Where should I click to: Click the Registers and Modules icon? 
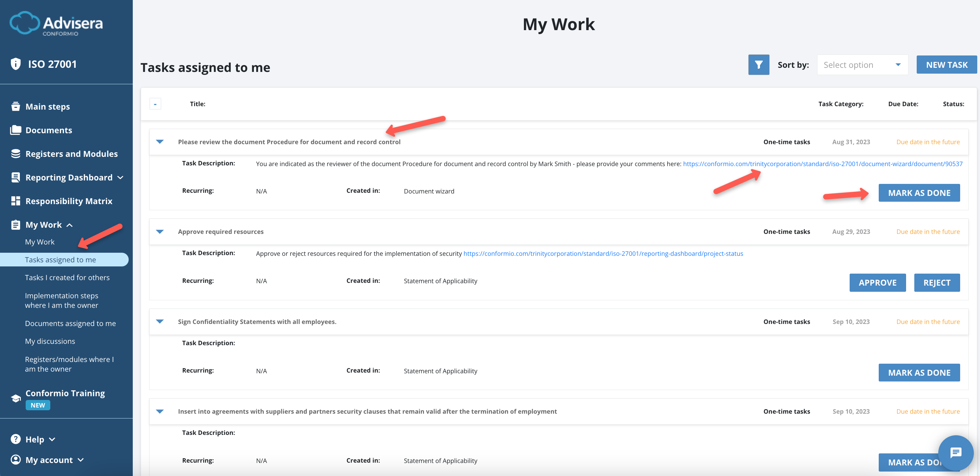click(x=16, y=153)
